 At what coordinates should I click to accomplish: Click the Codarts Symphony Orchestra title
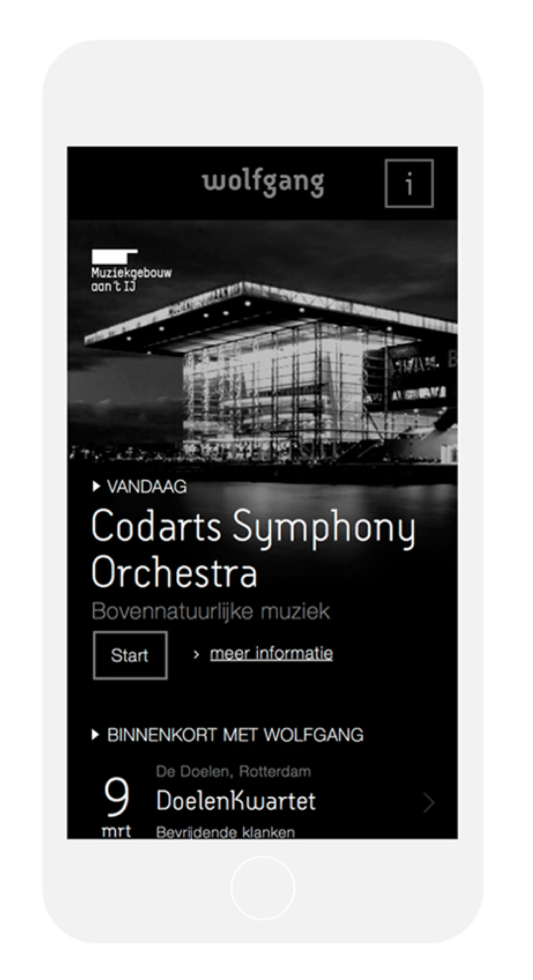(253, 549)
